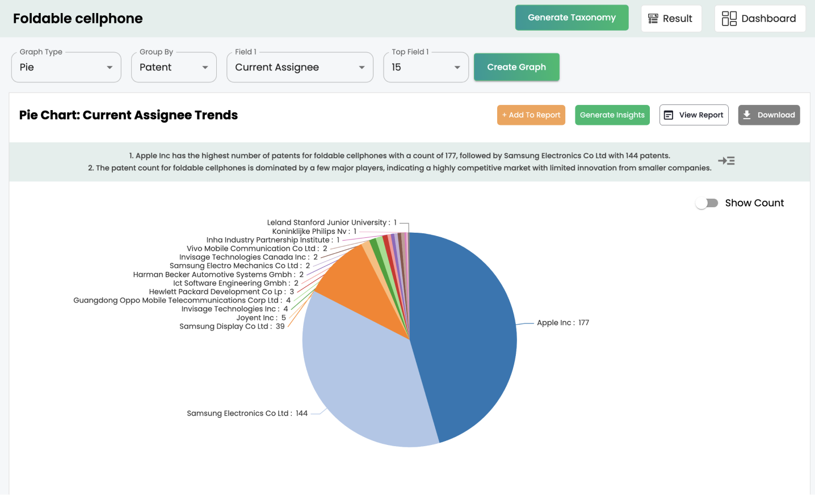The height and width of the screenshot is (504, 815).
Task: Click the Inha Industry Partnership Institute label
Action: tap(273, 240)
